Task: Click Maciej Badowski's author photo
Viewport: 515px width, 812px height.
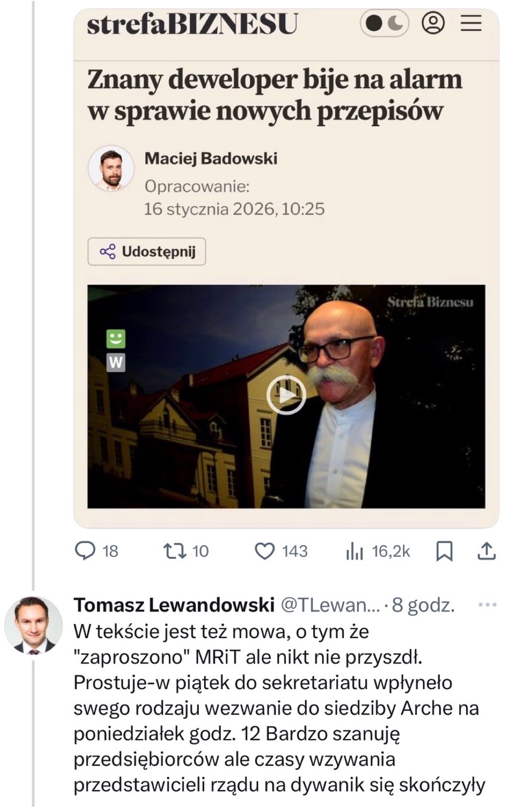Action: tap(111, 168)
